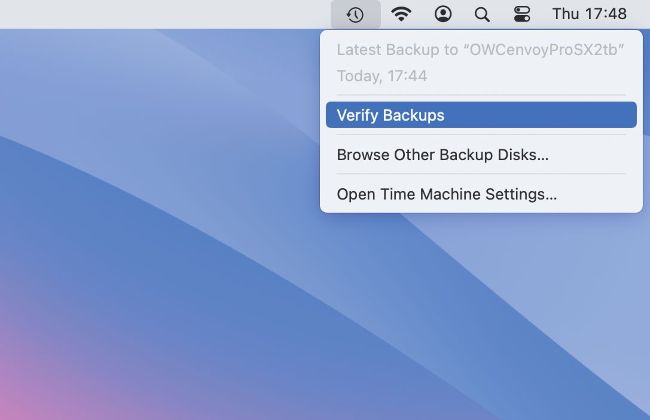Close the menu via the clock-arrow icon
Image resolution: width=650 pixels, height=420 pixels.
pos(355,14)
